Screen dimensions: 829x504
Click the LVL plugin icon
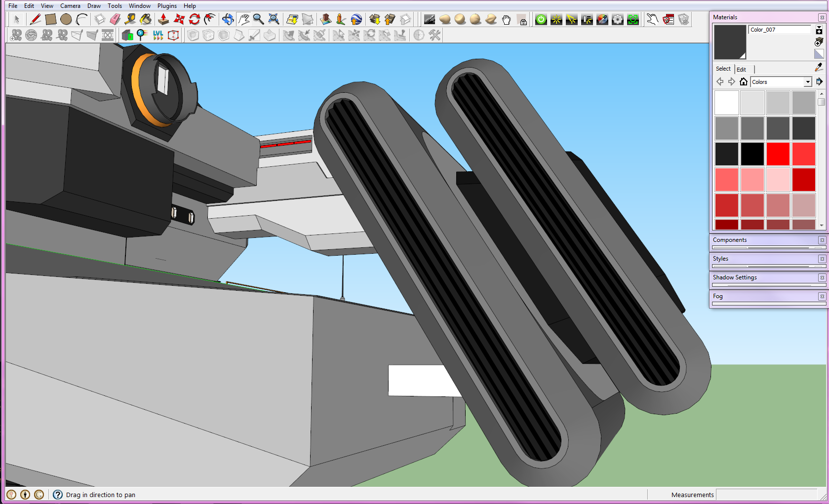(158, 35)
